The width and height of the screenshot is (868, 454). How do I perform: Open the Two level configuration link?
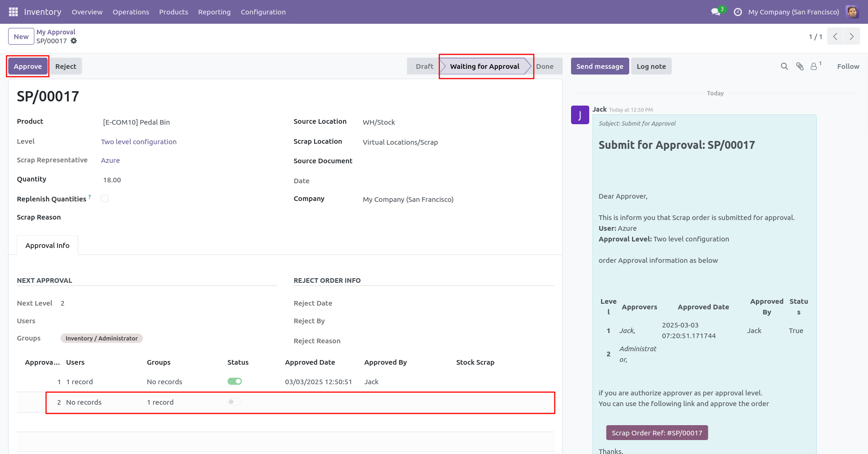pos(139,142)
